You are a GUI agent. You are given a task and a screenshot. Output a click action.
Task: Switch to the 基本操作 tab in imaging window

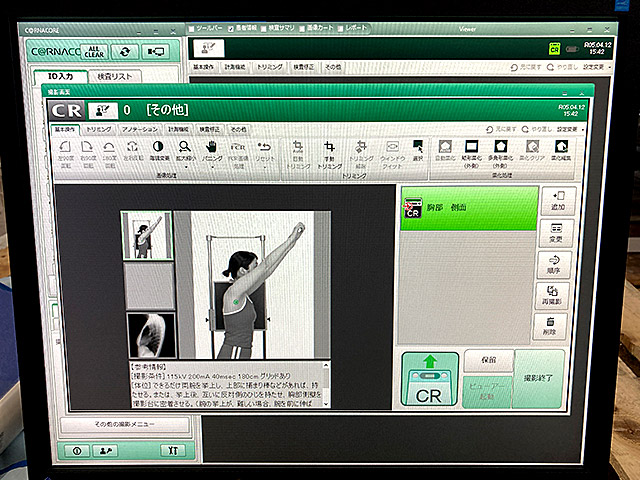[x=65, y=129]
